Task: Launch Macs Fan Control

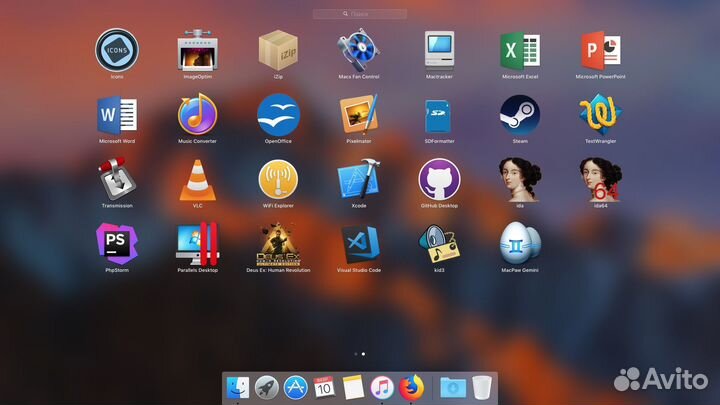Action: pyautogui.click(x=358, y=49)
